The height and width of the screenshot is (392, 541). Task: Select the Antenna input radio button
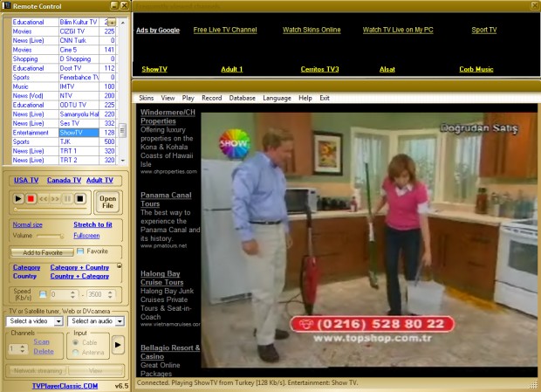[x=76, y=353]
